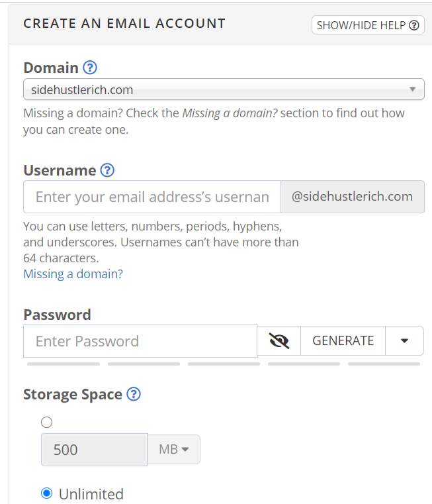Click the GENERATE password button
432x504 pixels.
point(343,340)
